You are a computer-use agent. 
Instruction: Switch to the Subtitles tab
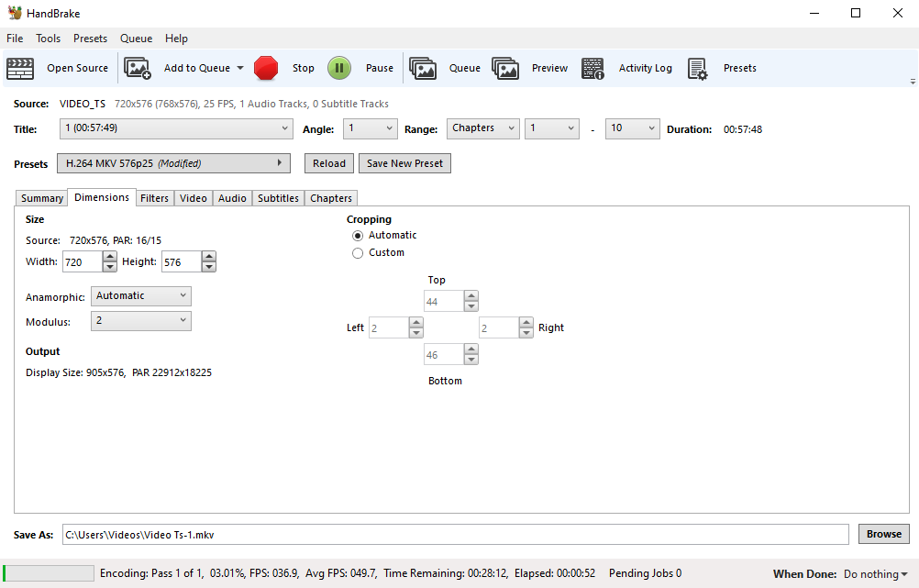278,198
